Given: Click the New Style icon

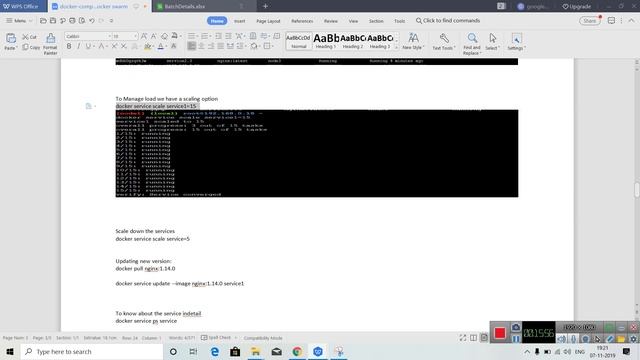Looking at the screenshot, I should point(413,38).
